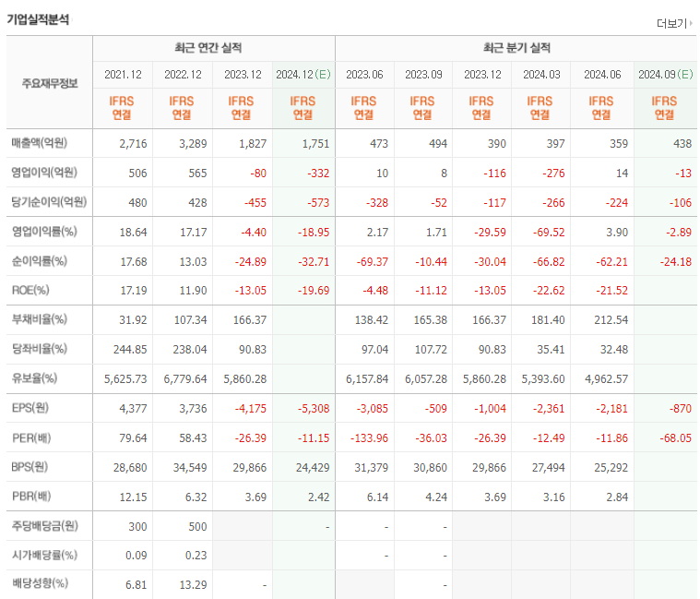Select the 최근 연간 실적 header
The image size is (700, 599).
pos(208,48)
